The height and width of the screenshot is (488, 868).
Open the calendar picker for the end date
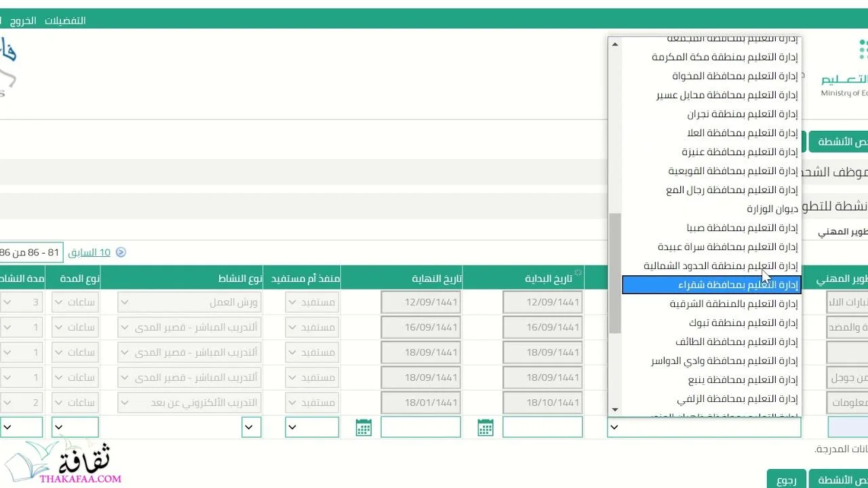pyautogui.click(x=363, y=427)
